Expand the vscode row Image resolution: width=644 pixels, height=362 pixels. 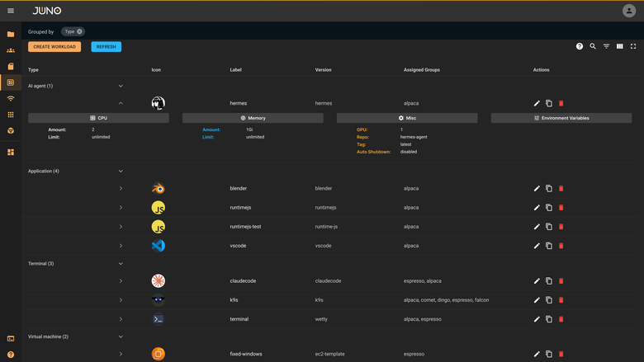[121, 246]
